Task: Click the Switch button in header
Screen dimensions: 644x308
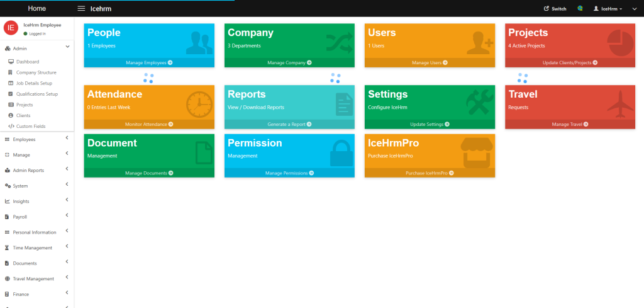Action: click(555, 9)
